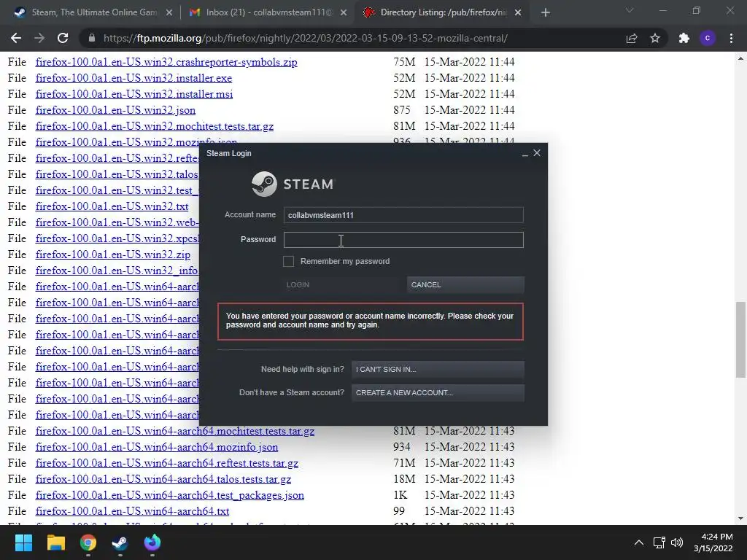Open win64-aarch64.txt link
747x560 pixels.
pyautogui.click(x=132, y=511)
